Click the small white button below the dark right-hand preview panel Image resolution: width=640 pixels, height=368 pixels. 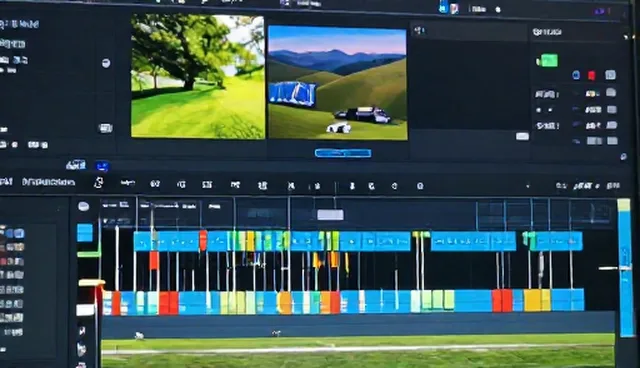click(x=522, y=136)
